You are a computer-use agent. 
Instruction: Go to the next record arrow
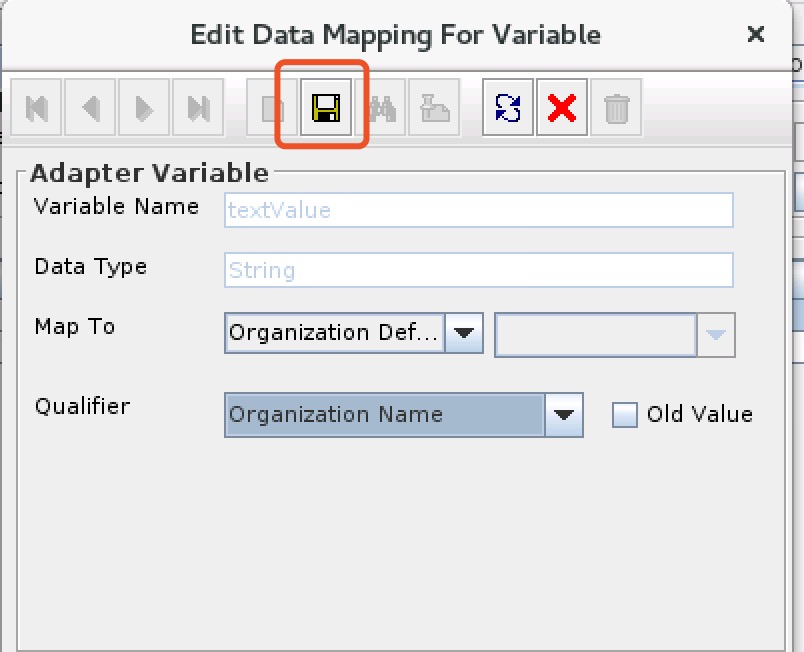pyautogui.click(x=144, y=107)
